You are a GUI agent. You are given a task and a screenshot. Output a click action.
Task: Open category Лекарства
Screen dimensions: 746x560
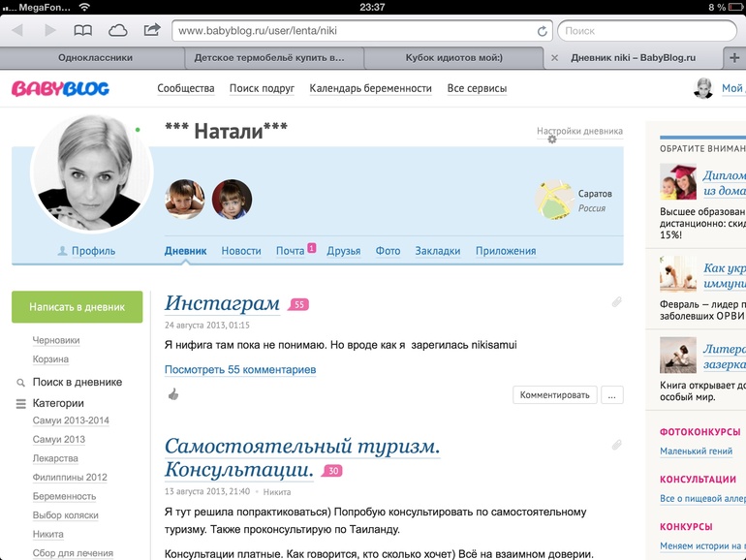pos(55,458)
